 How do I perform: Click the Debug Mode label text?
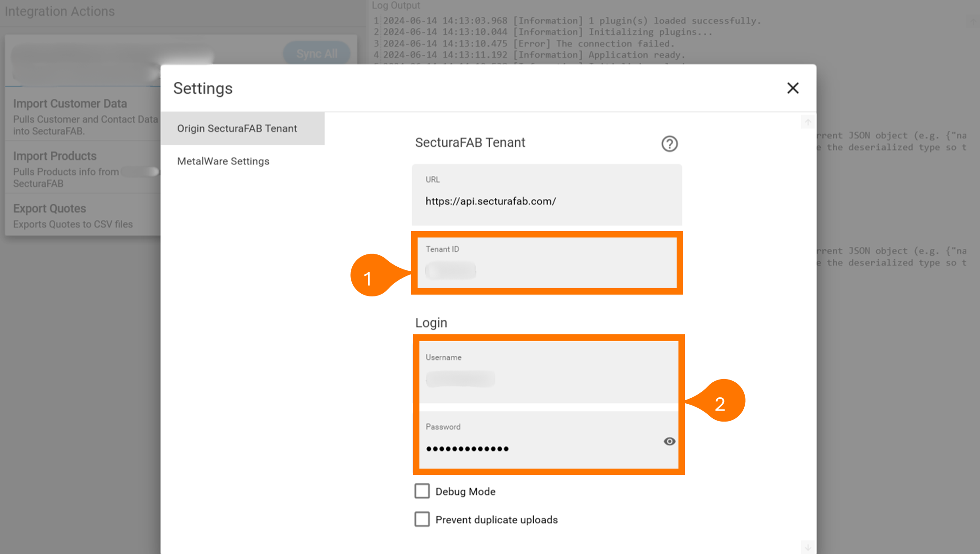[465, 491]
